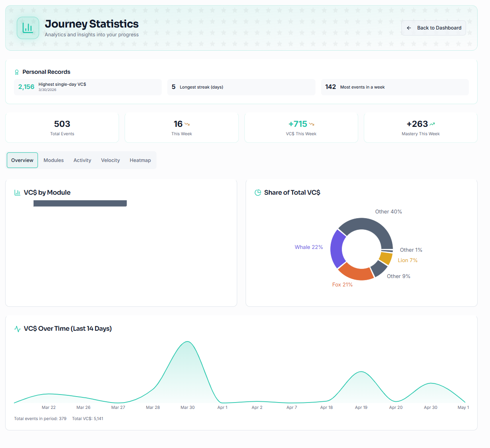Click the 142 most events value
This screenshot has height=448, width=490.
point(331,87)
